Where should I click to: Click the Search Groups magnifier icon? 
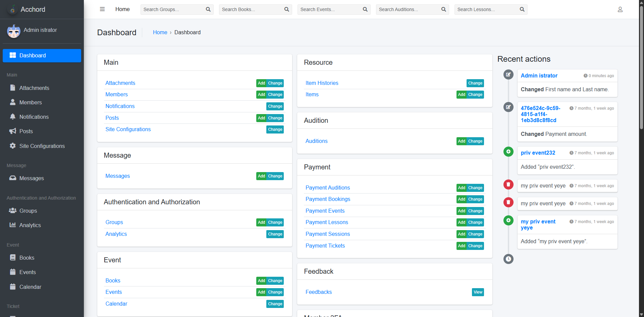(208, 9)
